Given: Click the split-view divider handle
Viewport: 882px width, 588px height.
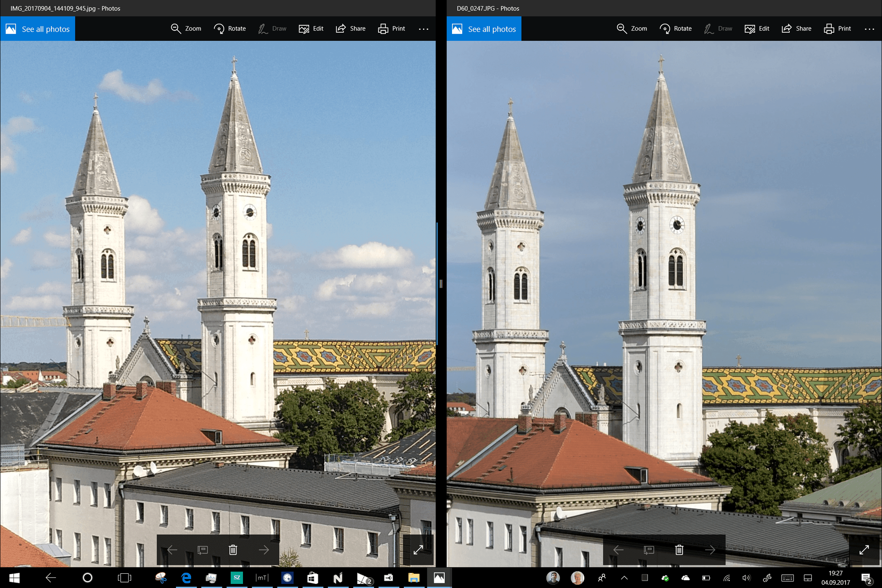Looking at the screenshot, I should click(x=441, y=284).
